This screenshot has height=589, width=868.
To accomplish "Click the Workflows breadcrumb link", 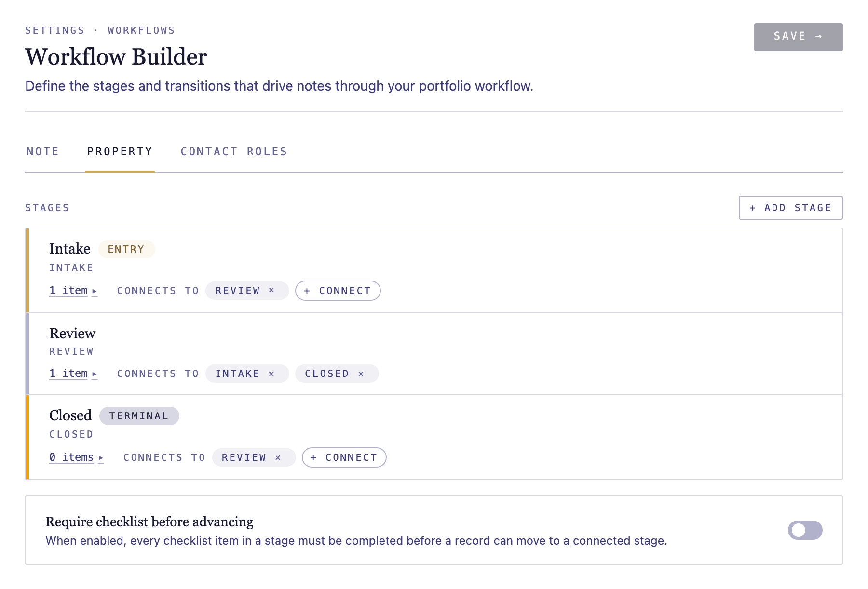I will (x=141, y=30).
